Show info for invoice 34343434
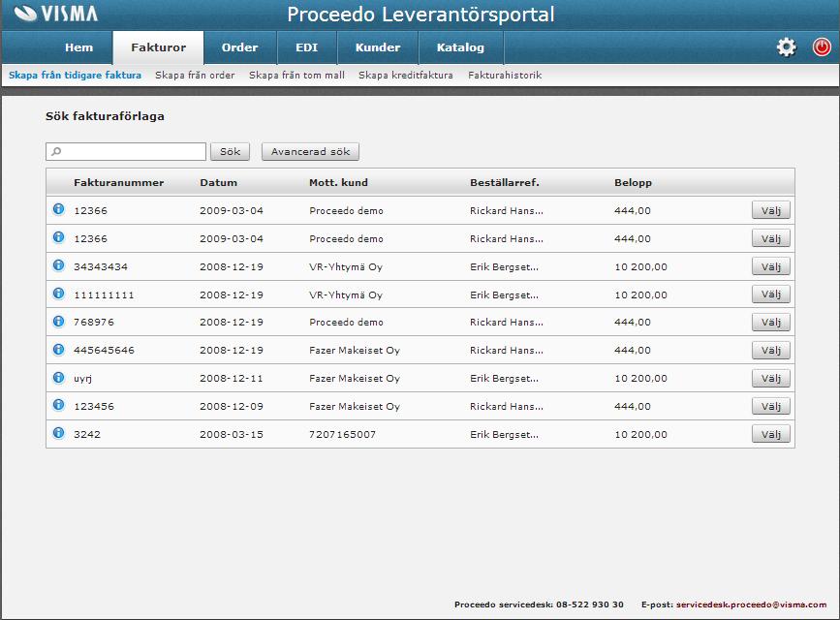 (x=58, y=265)
